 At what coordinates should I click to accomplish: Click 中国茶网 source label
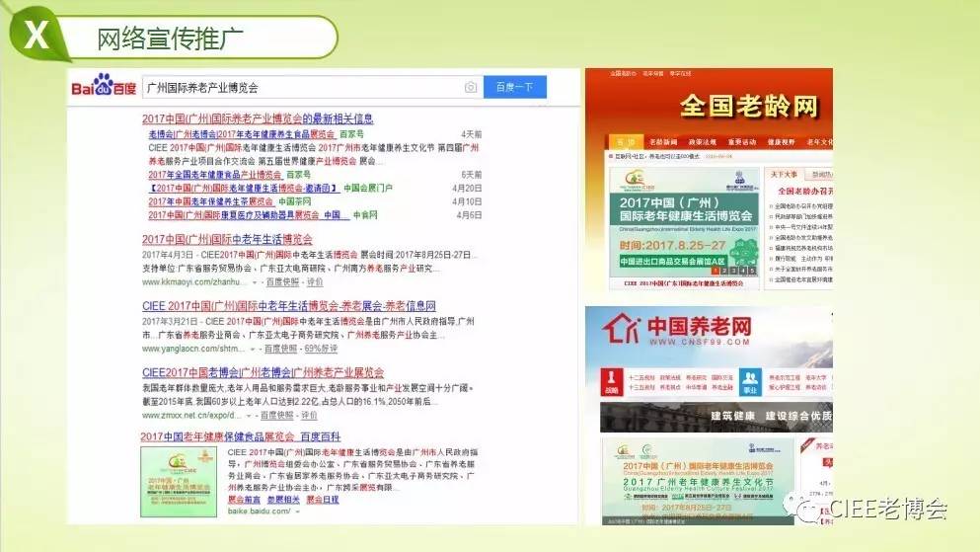point(294,201)
